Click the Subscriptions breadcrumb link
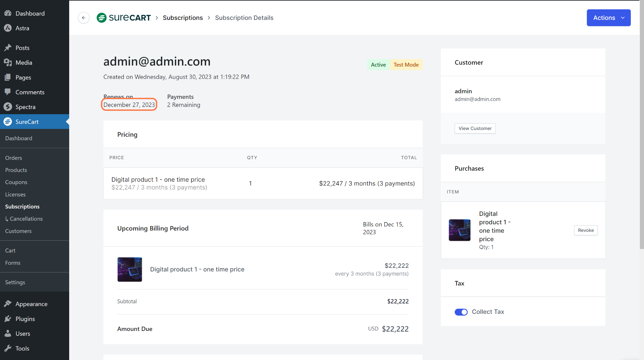 pos(183,18)
